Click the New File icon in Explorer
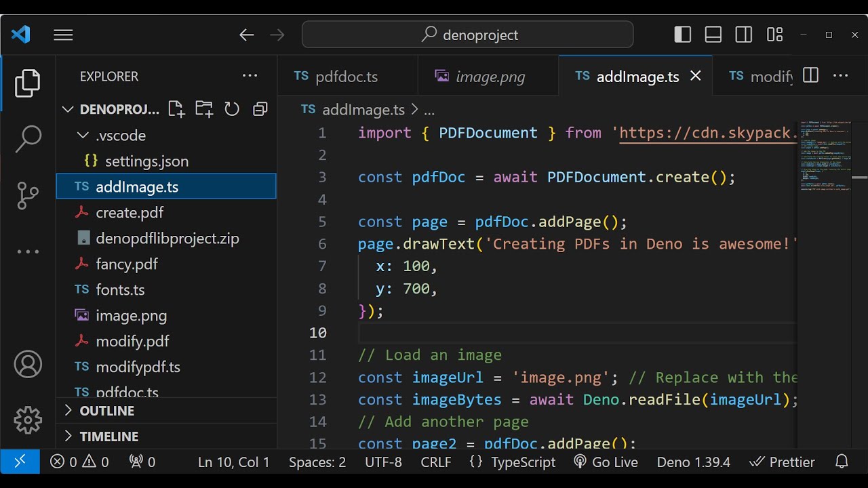868x488 pixels. pyautogui.click(x=176, y=109)
